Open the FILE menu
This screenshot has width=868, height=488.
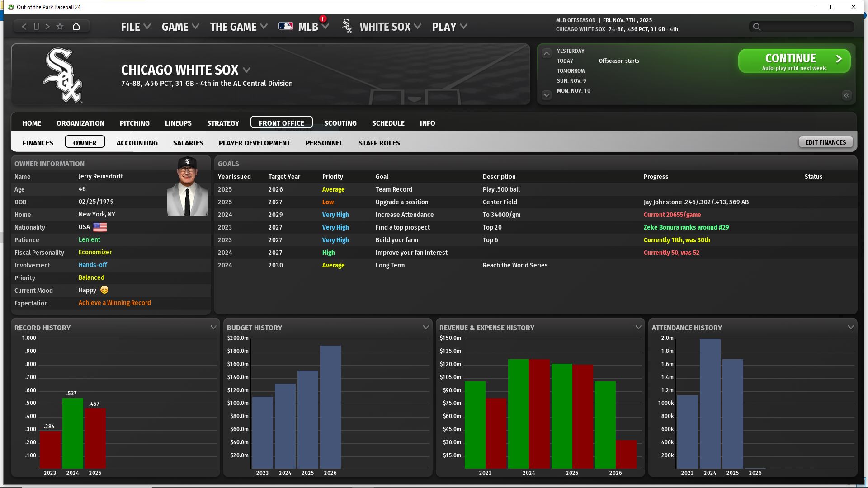tap(135, 27)
